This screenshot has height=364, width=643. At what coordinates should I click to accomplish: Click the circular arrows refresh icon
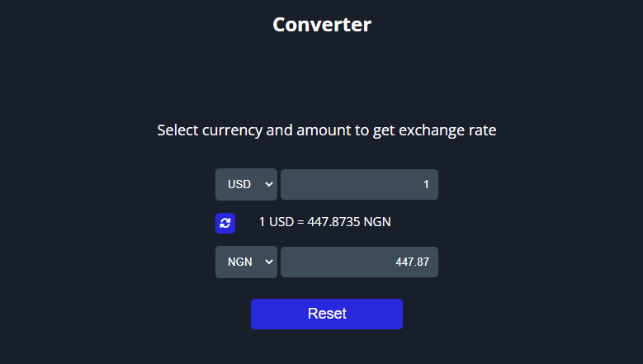point(225,223)
